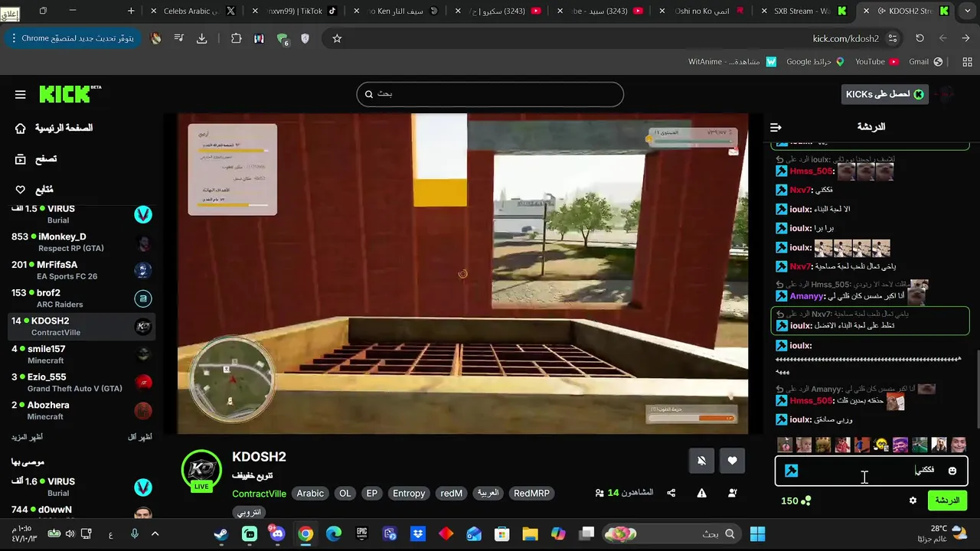Open the تصفح browse section
Viewport: 980px width, 551px height.
(x=36, y=159)
